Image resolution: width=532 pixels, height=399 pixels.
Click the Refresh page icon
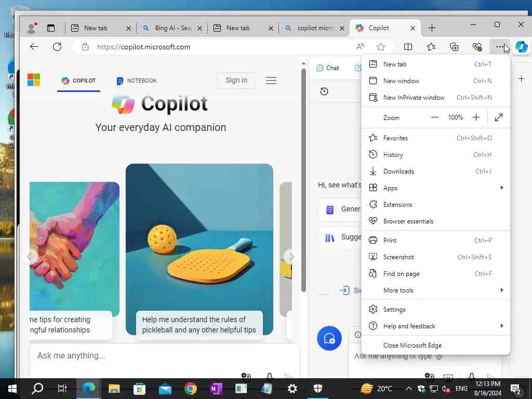click(57, 47)
